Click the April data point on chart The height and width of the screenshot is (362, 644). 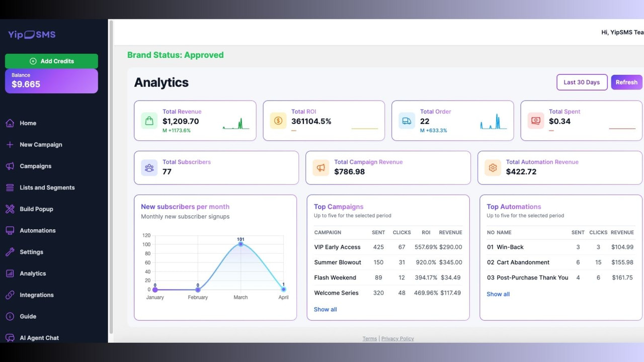tap(283, 289)
